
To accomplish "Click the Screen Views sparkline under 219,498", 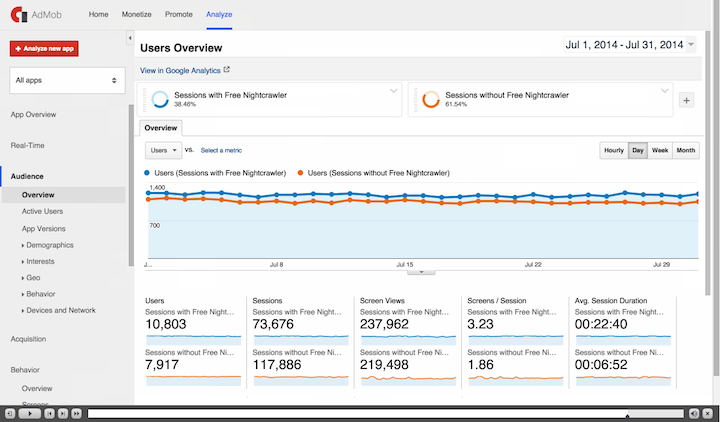I will pos(408,380).
